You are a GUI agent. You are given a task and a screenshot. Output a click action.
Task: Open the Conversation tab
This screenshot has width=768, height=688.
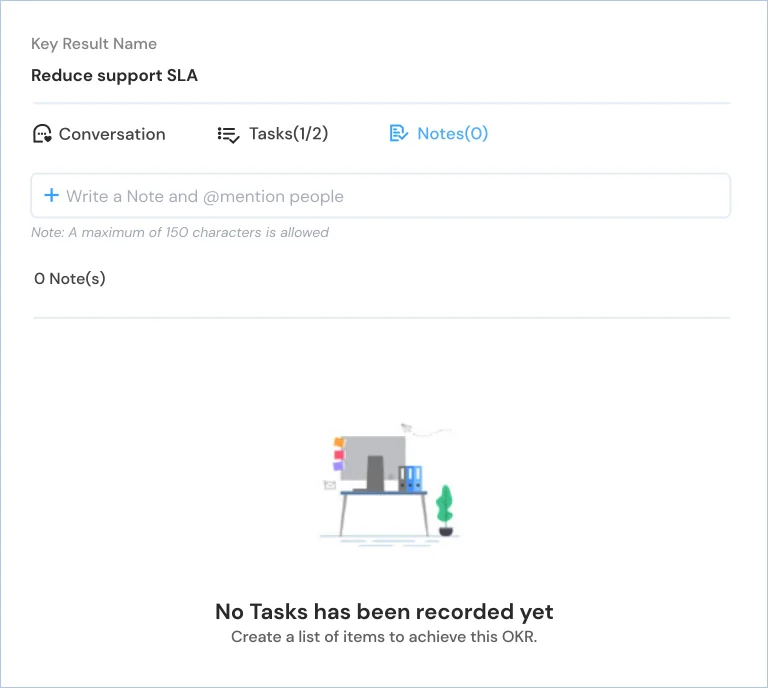99,134
